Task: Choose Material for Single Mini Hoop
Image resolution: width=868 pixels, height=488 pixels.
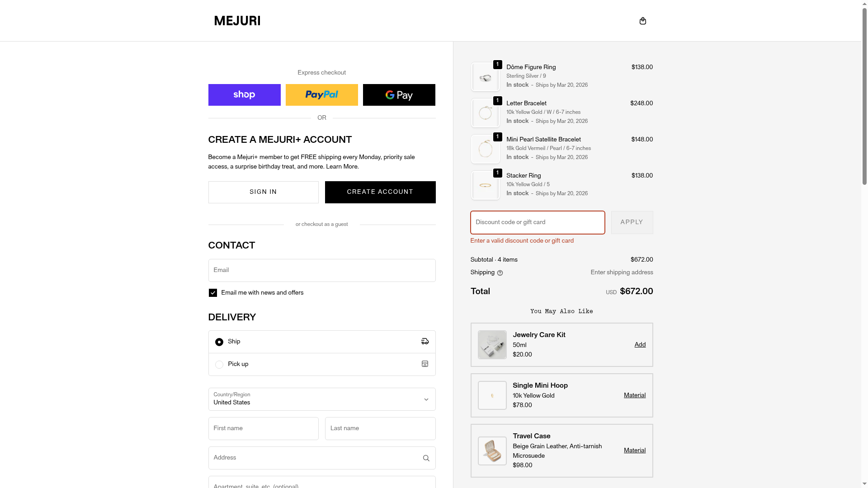Action: pyautogui.click(x=634, y=395)
